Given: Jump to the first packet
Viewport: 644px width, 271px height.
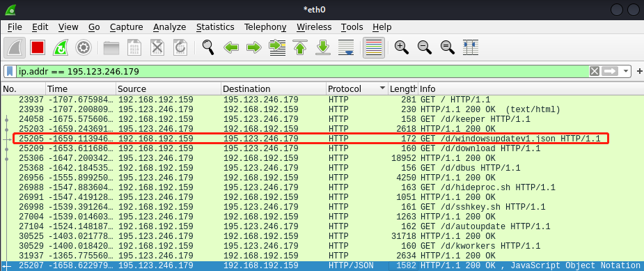Looking at the screenshot, I should point(300,47).
